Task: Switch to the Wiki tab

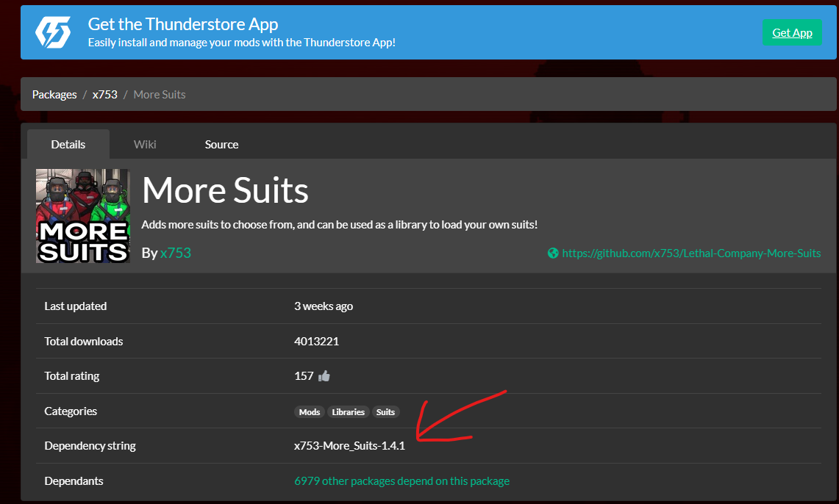Action: click(x=145, y=144)
